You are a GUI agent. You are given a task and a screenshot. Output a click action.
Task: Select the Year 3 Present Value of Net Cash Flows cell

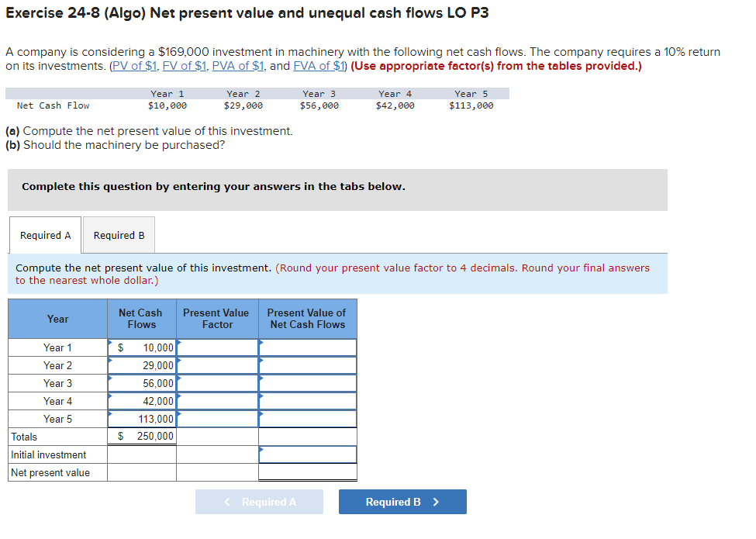click(307, 383)
